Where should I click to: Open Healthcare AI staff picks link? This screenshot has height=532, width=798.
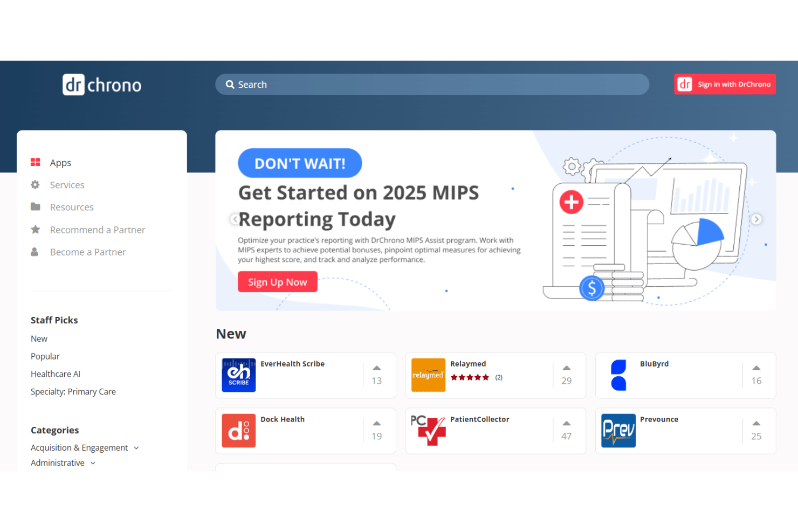click(56, 374)
